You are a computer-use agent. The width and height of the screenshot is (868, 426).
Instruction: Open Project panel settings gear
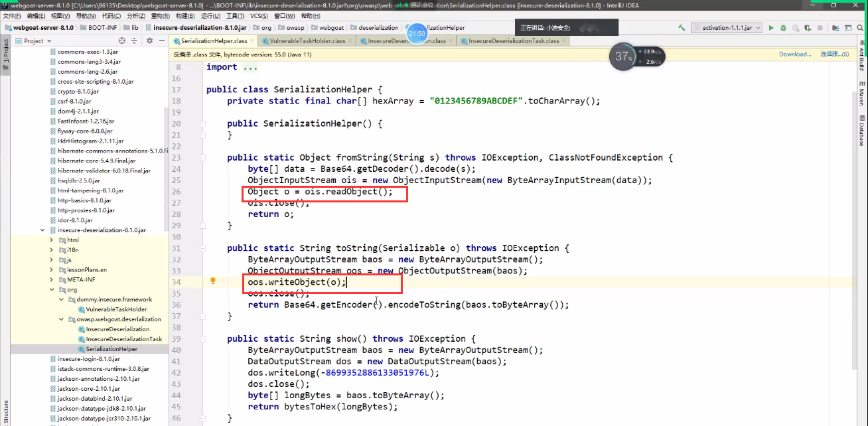(x=149, y=40)
